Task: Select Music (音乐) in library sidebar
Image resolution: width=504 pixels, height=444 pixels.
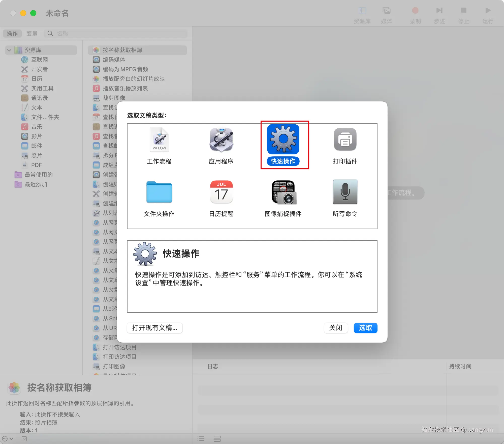Action: (x=37, y=127)
